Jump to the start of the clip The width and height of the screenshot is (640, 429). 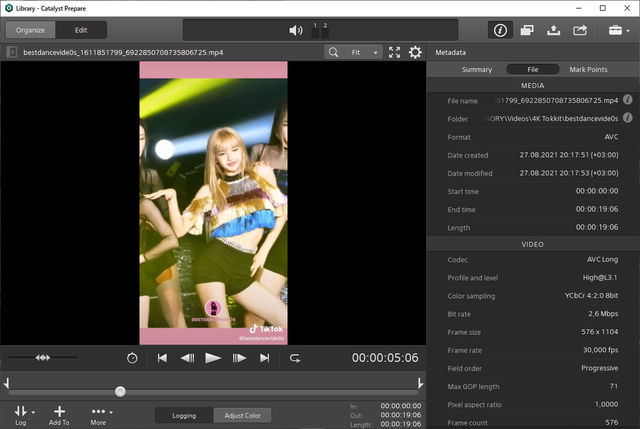[163, 357]
